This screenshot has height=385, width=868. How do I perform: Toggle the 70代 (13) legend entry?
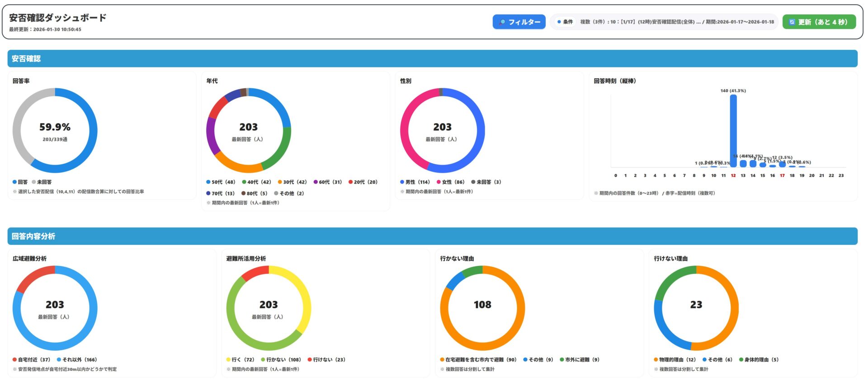[x=221, y=193]
